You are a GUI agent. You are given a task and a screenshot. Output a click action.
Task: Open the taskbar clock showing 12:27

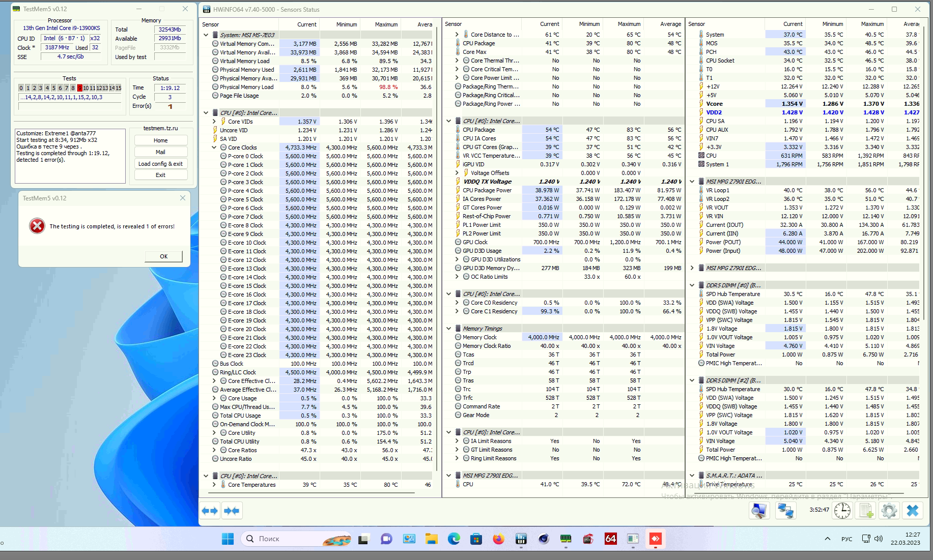tap(905, 539)
